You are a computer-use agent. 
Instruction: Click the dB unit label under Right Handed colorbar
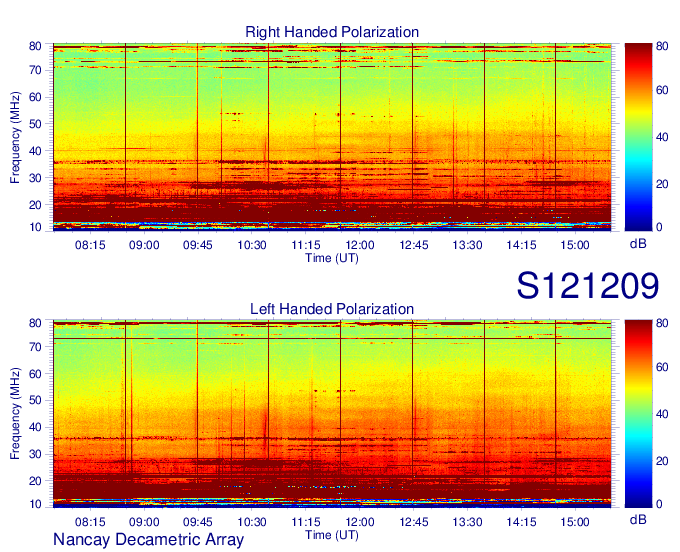pyautogui.click(x=638, y=244)
